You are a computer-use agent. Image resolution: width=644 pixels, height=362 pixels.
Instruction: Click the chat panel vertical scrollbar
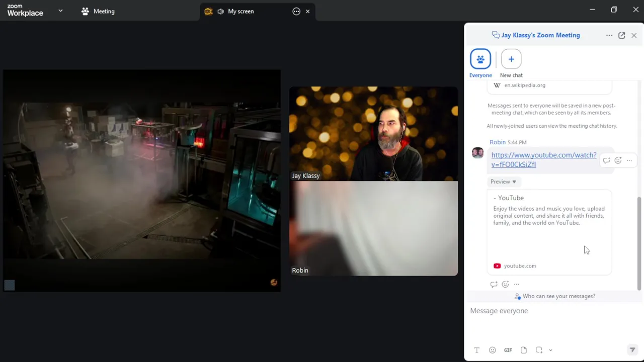pos(639,243)
